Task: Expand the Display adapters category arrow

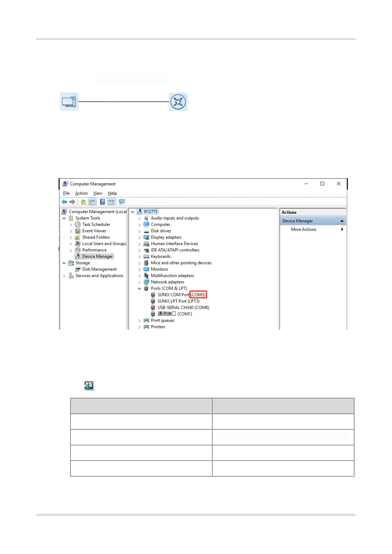Action: (140, 238)
